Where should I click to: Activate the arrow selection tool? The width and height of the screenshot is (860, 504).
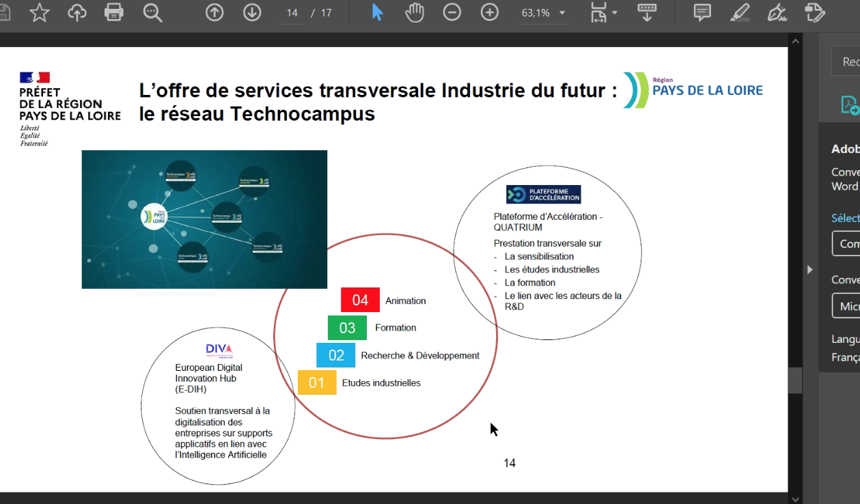point(377,12)
